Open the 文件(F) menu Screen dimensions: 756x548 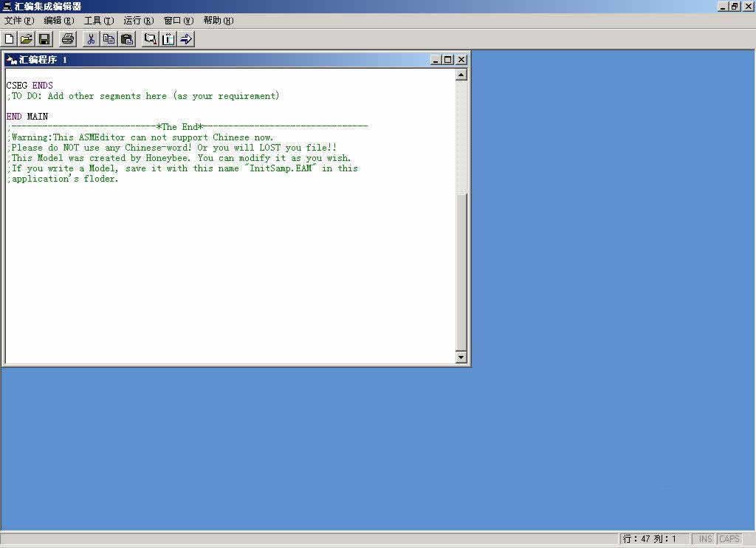click(x=19, y=21)
